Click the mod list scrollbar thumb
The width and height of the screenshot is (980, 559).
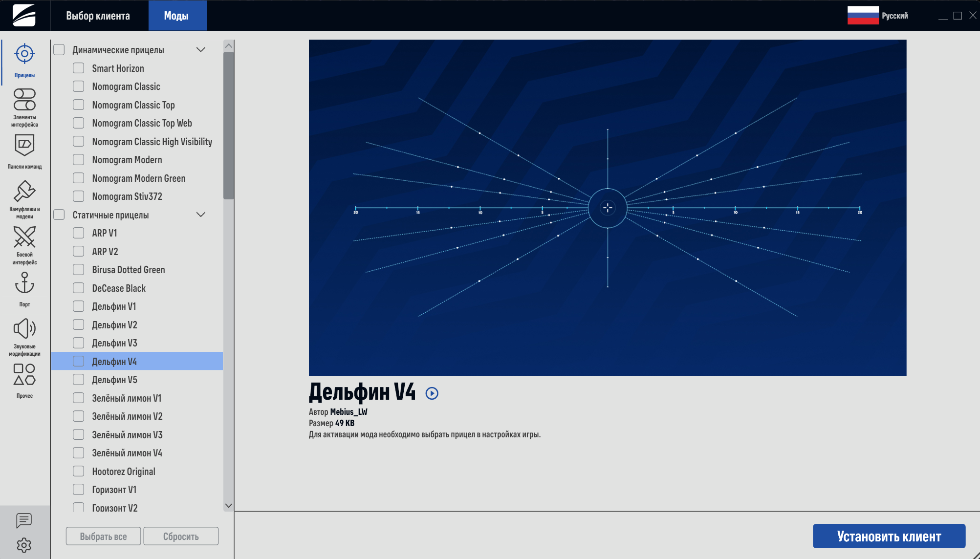[x=228, y=126]
